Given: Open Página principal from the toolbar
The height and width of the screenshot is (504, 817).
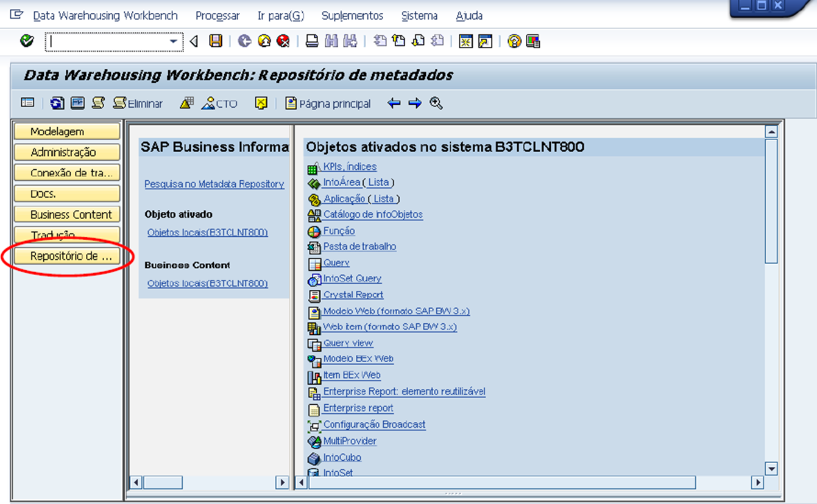Looking at the screenshot, I should (x=328, y=103).
